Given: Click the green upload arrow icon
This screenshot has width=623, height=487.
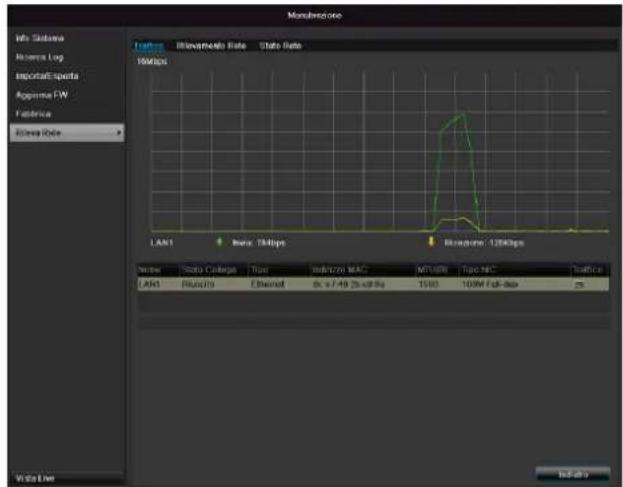Looking at the screenshot, I should click(x=219, y=242).
